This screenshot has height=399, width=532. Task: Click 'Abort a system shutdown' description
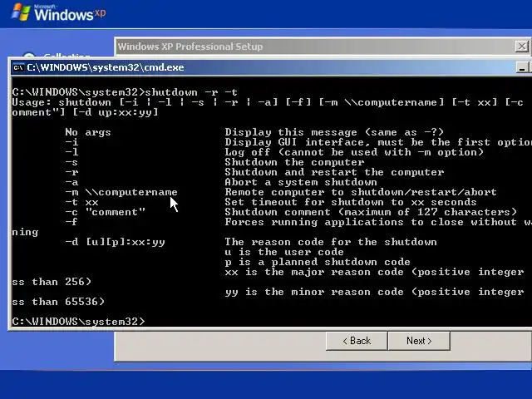pos(301,182)
